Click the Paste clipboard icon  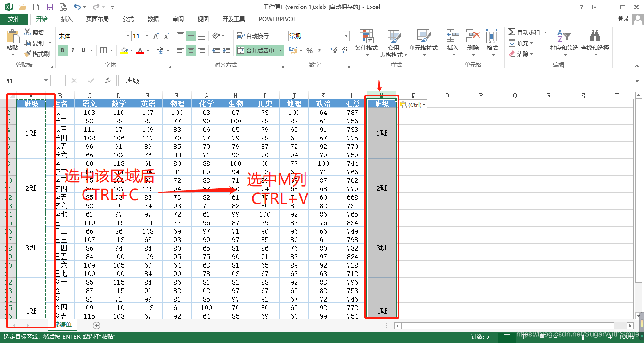12,36
